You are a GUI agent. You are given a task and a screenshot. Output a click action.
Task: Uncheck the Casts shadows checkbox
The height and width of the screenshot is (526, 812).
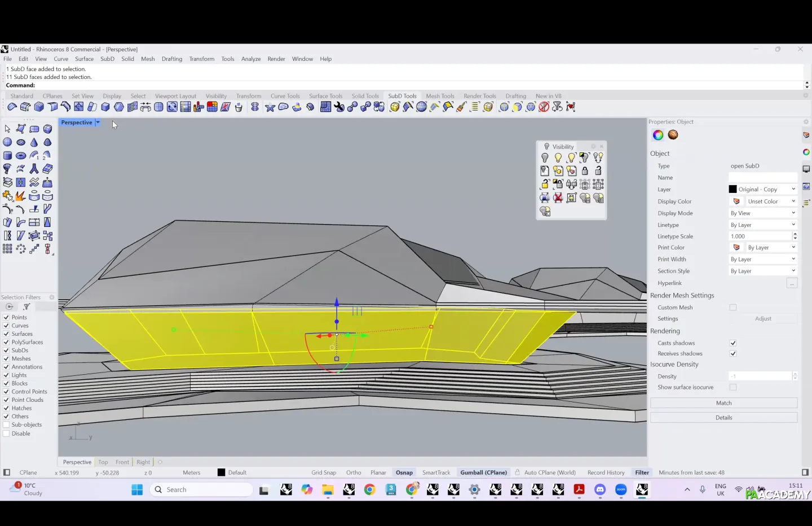point(733,343)
